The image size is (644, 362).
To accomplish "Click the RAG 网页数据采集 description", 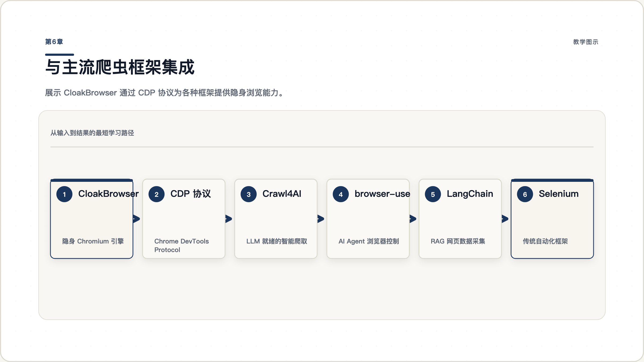I will tap(458, 241).
